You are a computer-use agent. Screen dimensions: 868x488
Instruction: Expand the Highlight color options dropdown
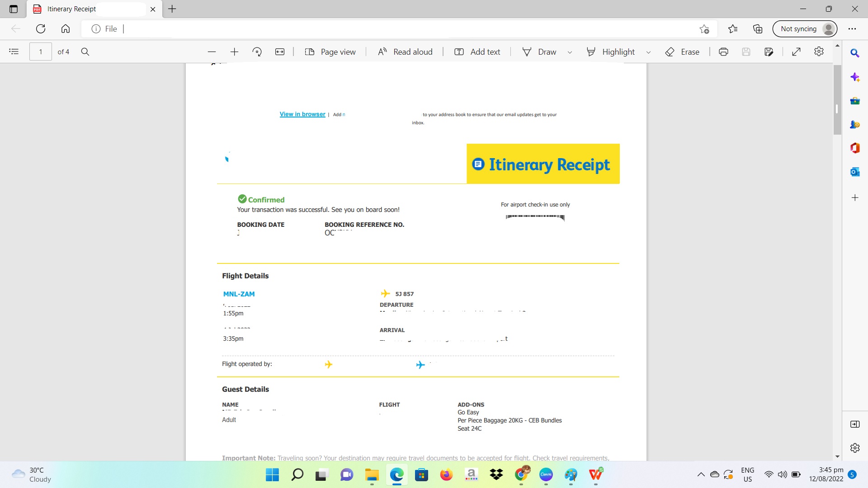pyautogui.click(x=648, y=52)
